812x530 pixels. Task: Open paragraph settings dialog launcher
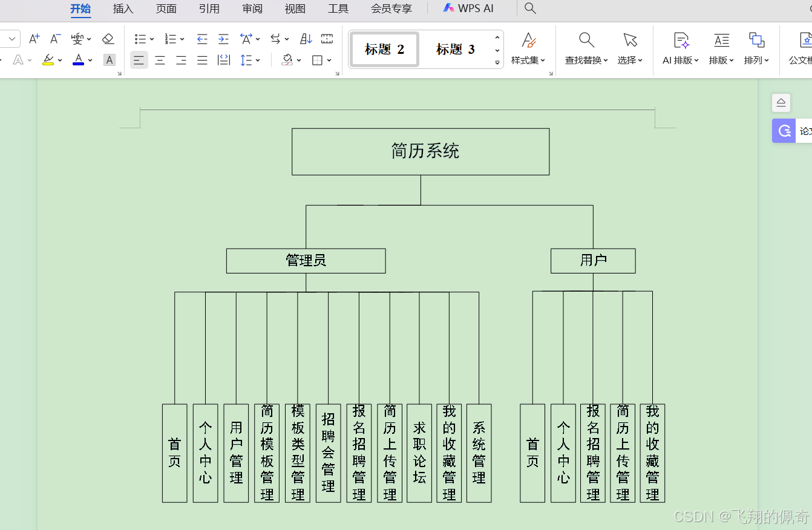[337, 73]
